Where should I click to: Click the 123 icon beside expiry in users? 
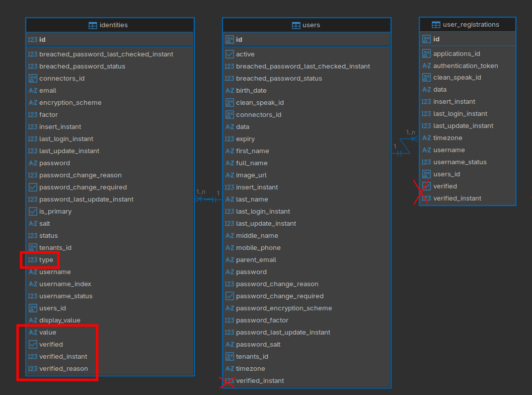pyautogui.click(x=229, y=139)
